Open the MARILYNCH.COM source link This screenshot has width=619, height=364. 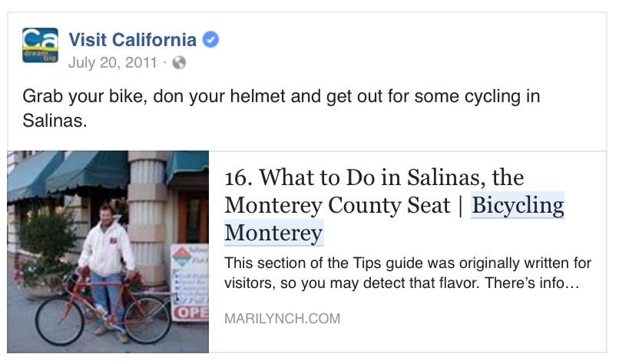coord(282,318)
